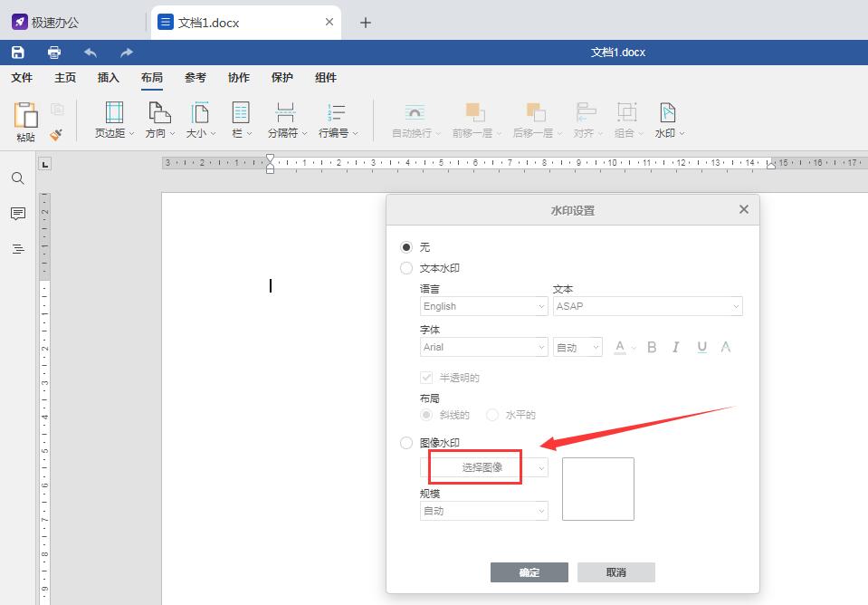This screenshot has height=605, width=868.
Task: Open the line numbers tool
Action: click(338, 120)
